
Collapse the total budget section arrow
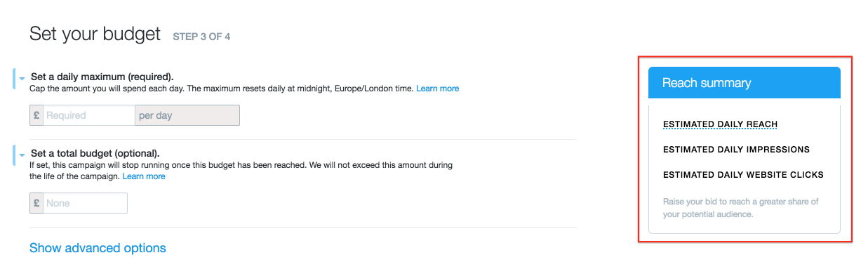click(x=22, y=155)
